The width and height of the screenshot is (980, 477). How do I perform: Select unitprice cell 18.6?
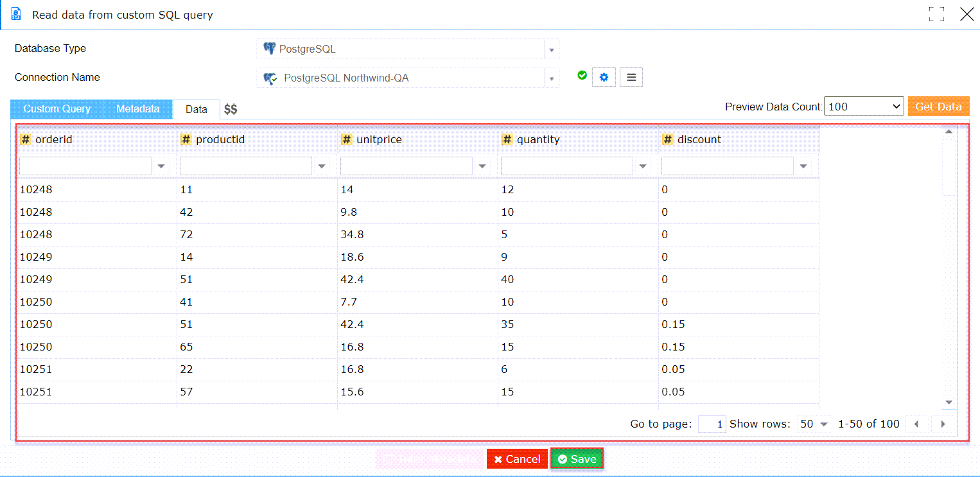pos(417,257)
